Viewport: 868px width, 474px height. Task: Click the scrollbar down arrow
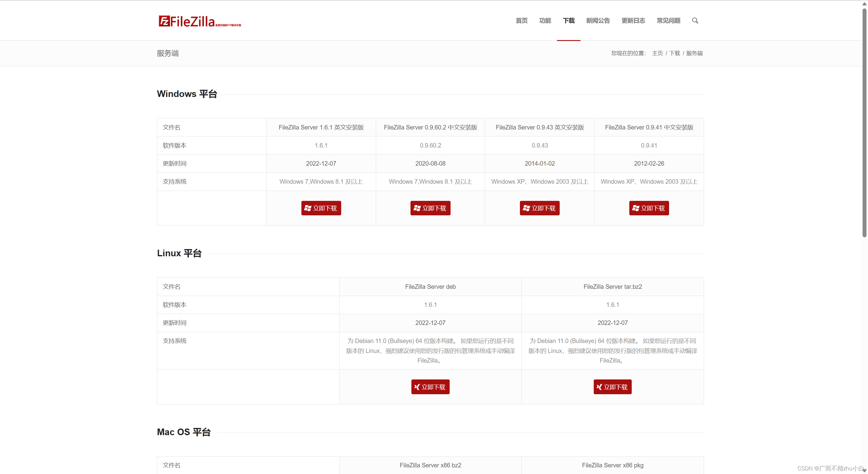click(864, 470)
